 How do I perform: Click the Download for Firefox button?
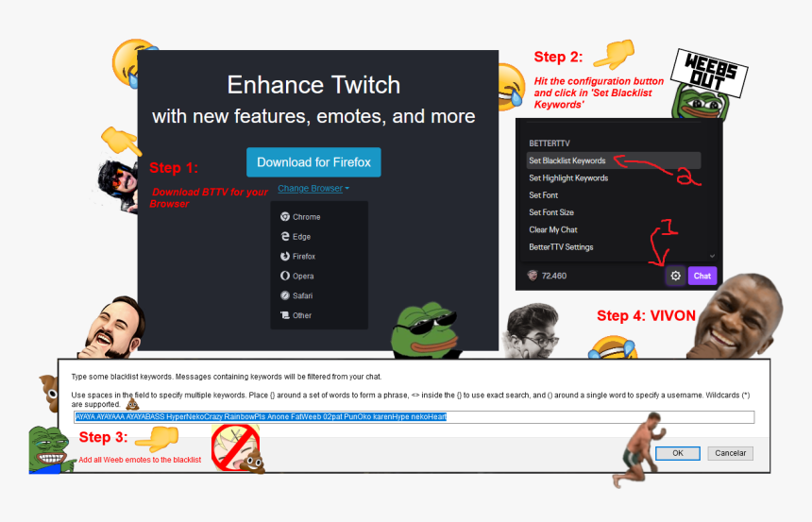[x=313, y=162]
